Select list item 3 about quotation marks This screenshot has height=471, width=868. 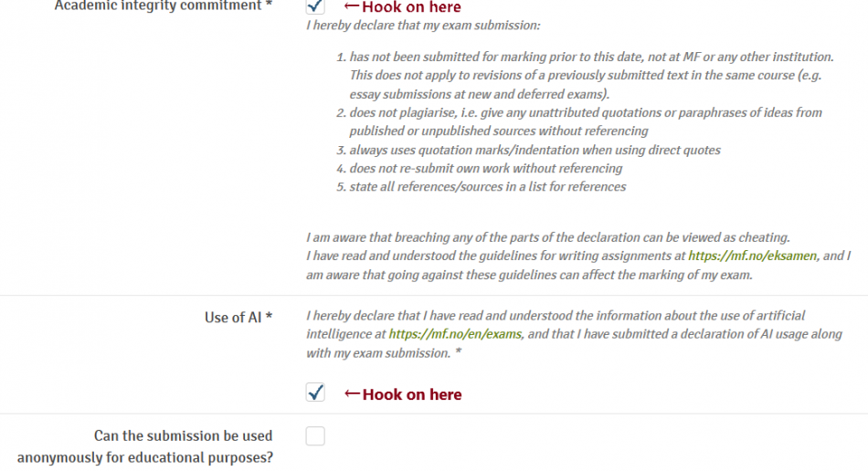tap(535, 150)
